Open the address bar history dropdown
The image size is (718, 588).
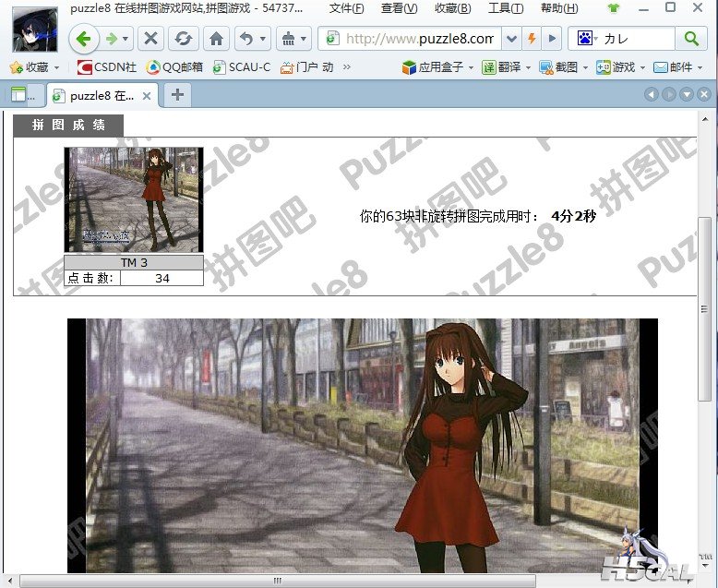[512, 39]
